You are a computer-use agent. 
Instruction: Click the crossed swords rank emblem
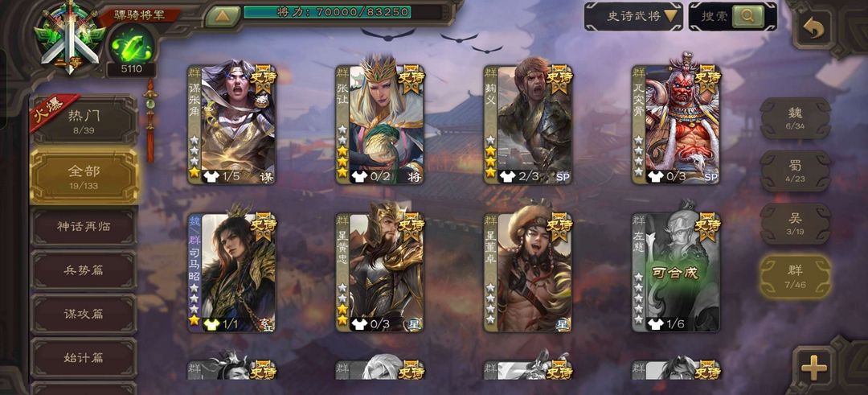pos(68,36)
